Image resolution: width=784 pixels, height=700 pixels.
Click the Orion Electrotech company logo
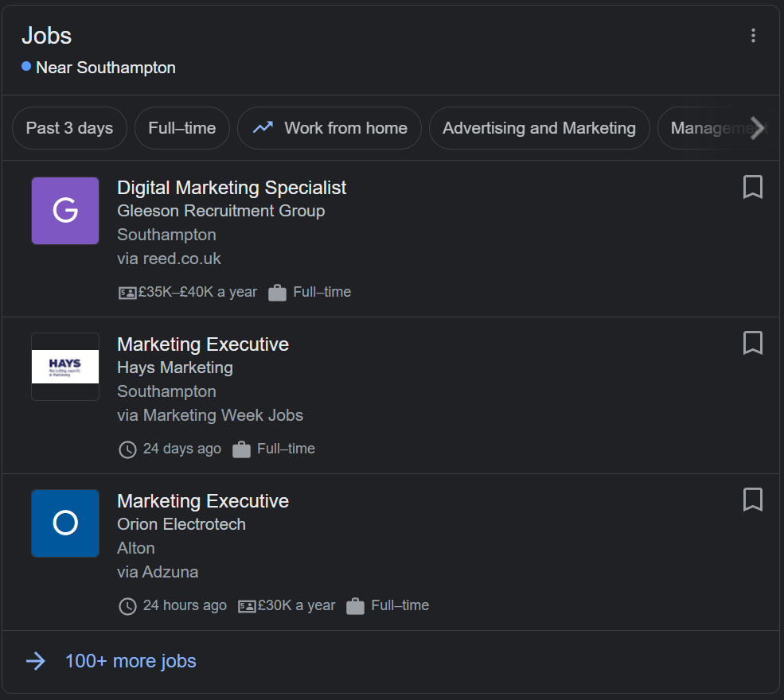click(x=64, y=523)
